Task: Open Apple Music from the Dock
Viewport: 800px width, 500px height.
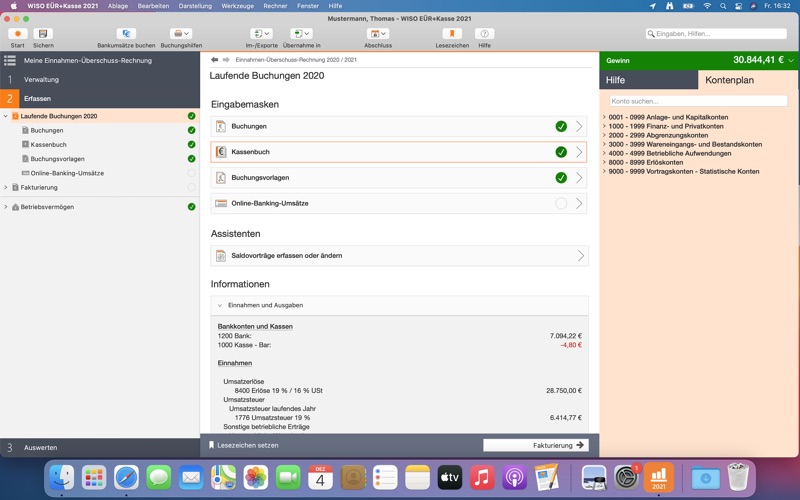Action: tap(482, 478)
